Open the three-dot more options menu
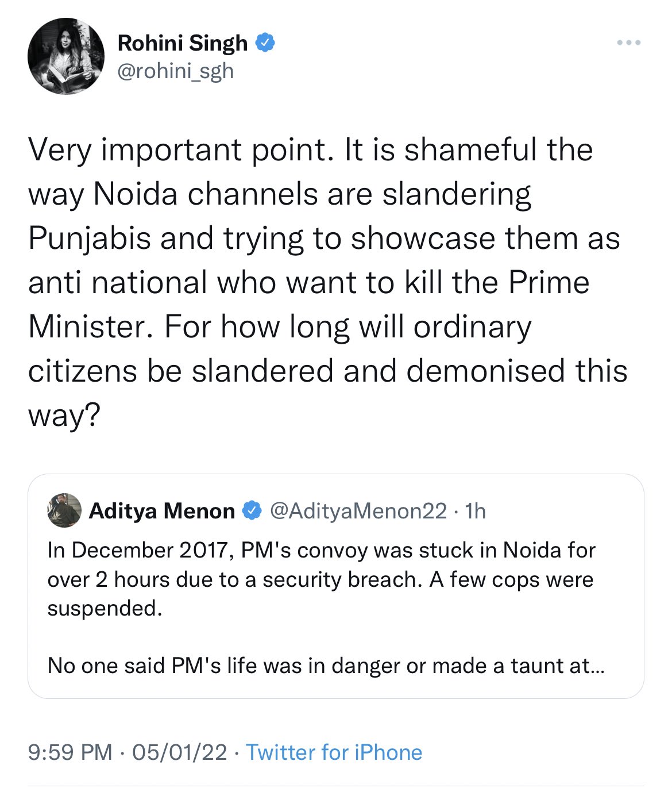This screenshot has height=788, width=672. pyautogui.click(x=628, y=43)
